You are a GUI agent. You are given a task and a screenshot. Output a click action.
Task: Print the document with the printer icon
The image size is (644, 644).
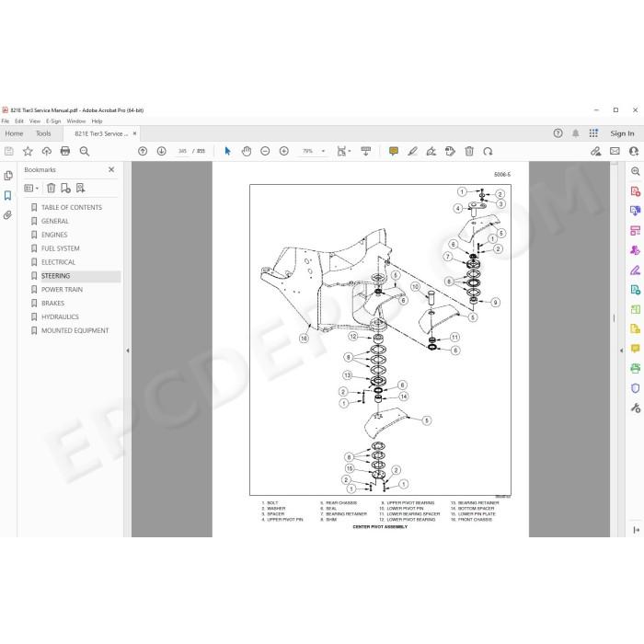pos(65,152)
